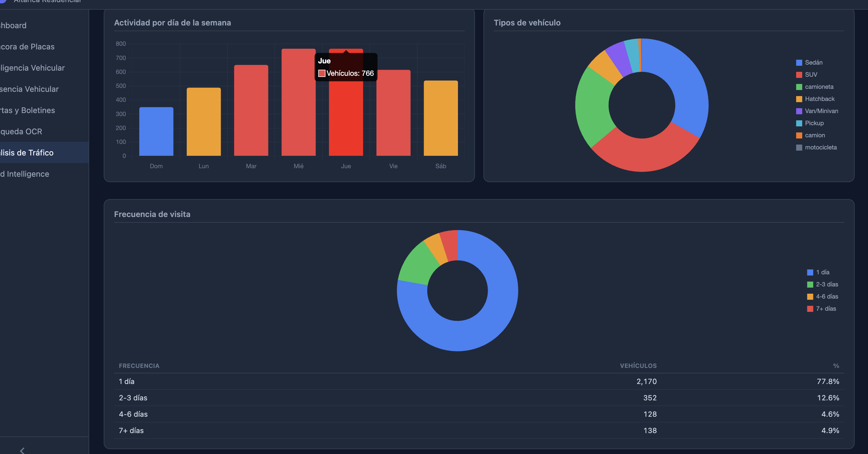Image resolution: width=868 pixels, height=454 pixels.
Task: Select the Búsqueda OCR sidebar entry
Action: [x=21, y=131]
